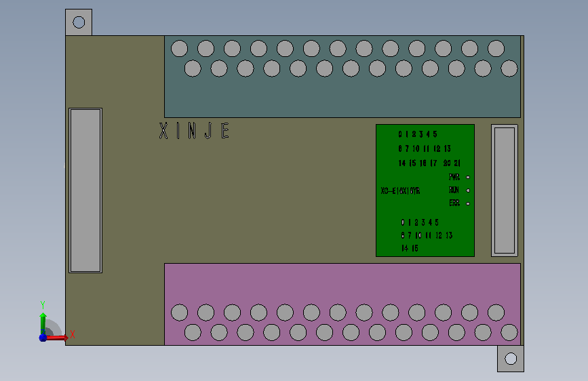The height and width of the screenshot is (381, 588).
Task: Pick the small LED beside ERR
Action: (468, 203)
